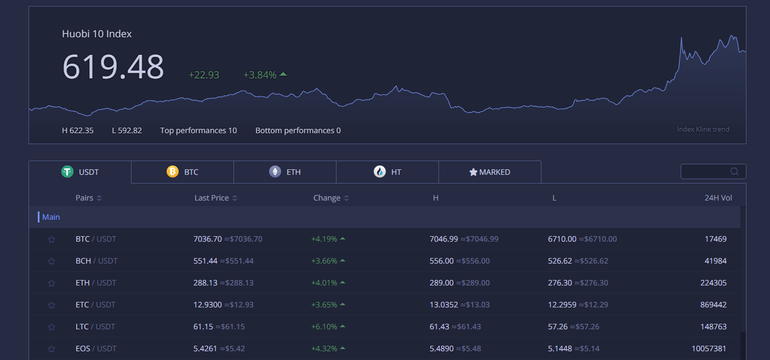Click ETC low price 12.2959
The width and height of the screenshot is (770, 360).
563,305
